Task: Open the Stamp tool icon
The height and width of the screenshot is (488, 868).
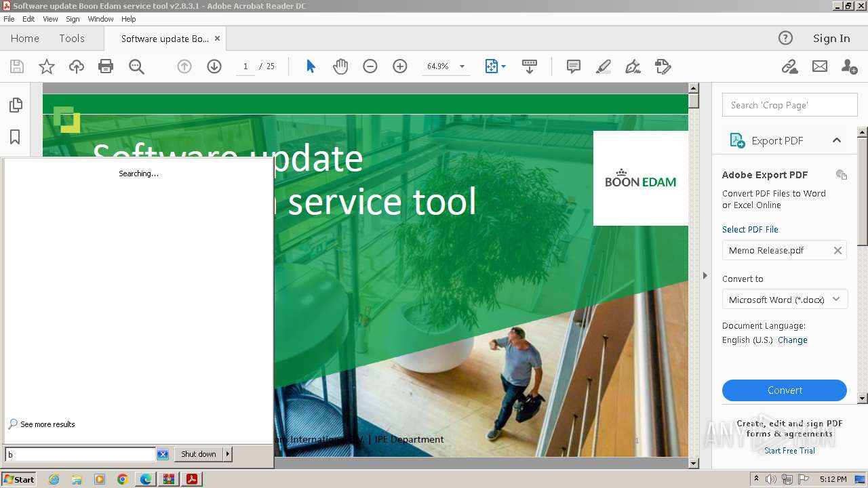Action: [663, 66]
